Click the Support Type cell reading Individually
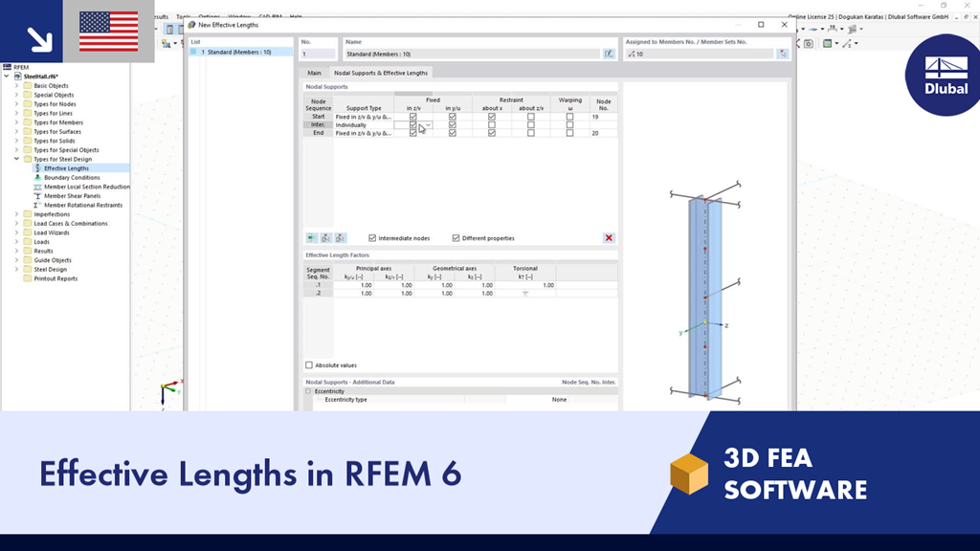Viewport: 980px width, 551px height. [x=364, y=125]
